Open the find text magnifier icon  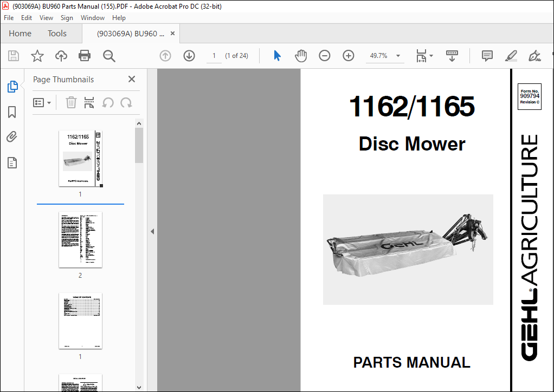coord(109,56)
